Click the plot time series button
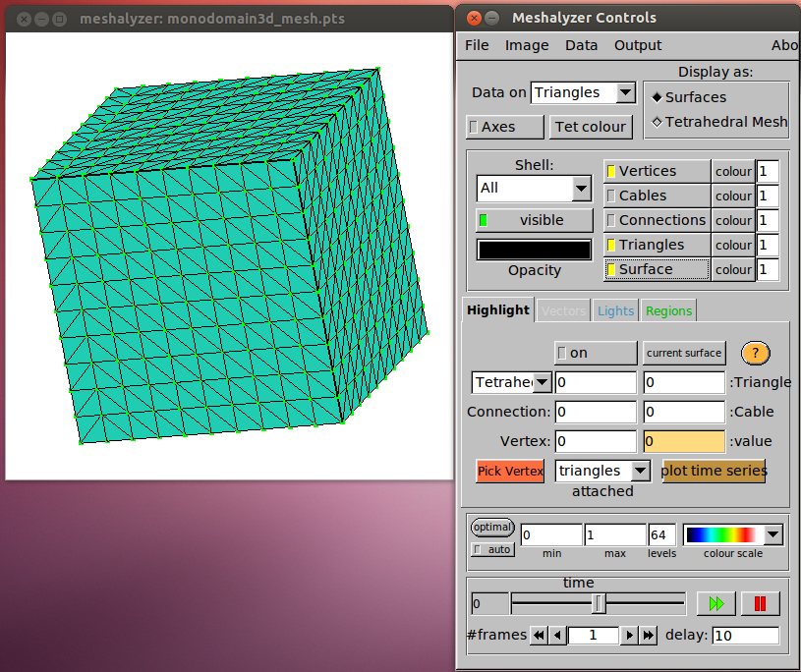This screenshot has height=672, width=801. [x=714, y=471]
